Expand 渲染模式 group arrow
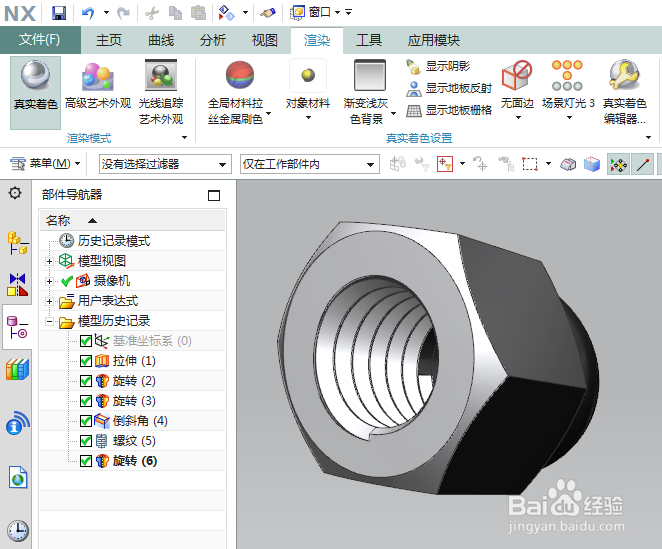 coord(184,138)
